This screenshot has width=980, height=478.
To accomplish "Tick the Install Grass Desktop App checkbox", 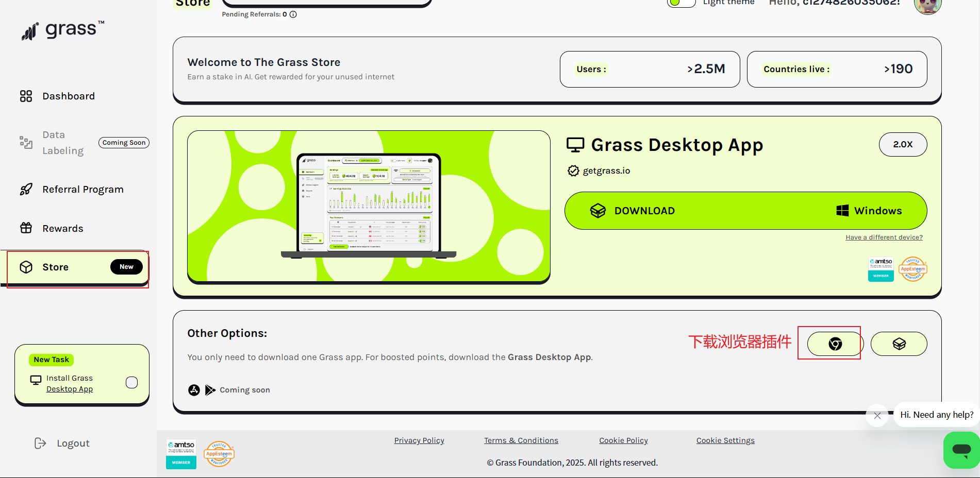I will (x=132, y=382).
